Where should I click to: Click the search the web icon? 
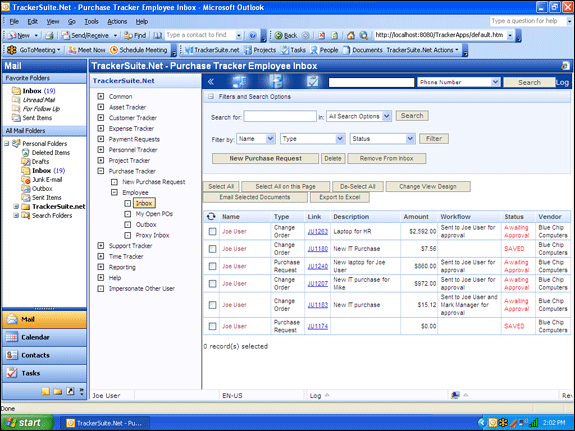pos(363,35)
